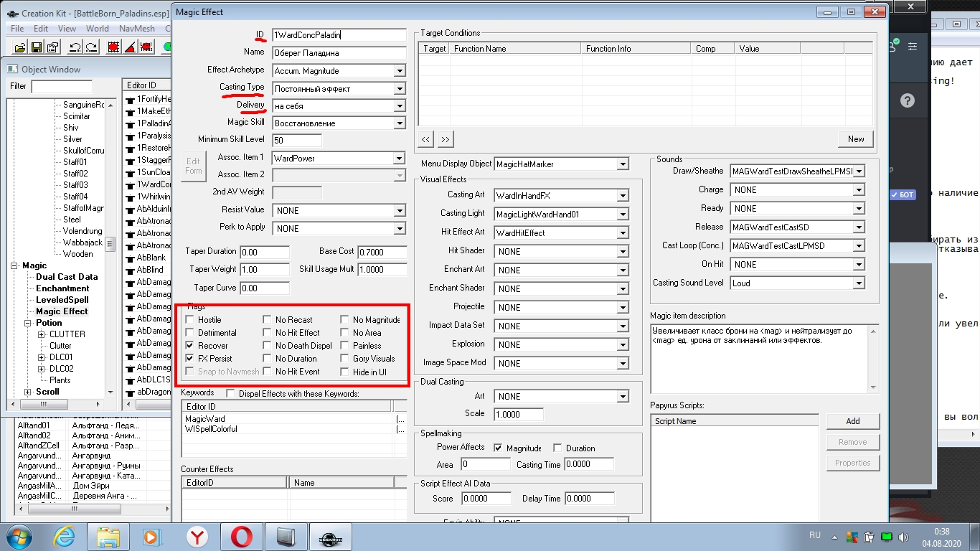Viewport: 980px width, 551px height.
Task: Open the World menu
Action: pos(97,29)
